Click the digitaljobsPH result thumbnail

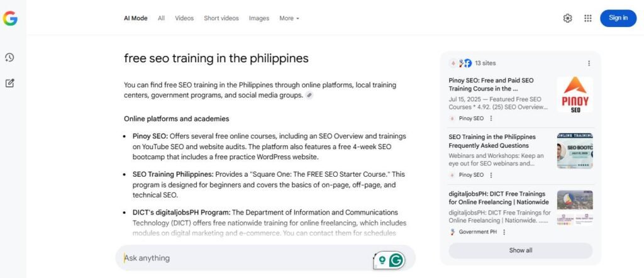[575, 208]
